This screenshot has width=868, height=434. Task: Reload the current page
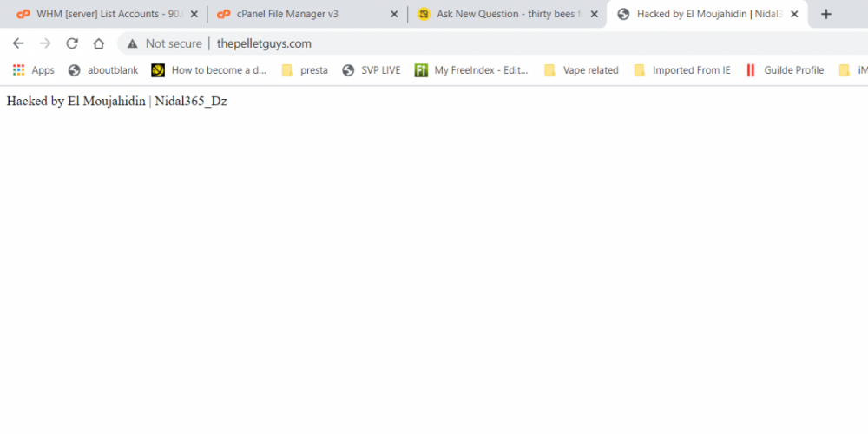click(72, 43)
